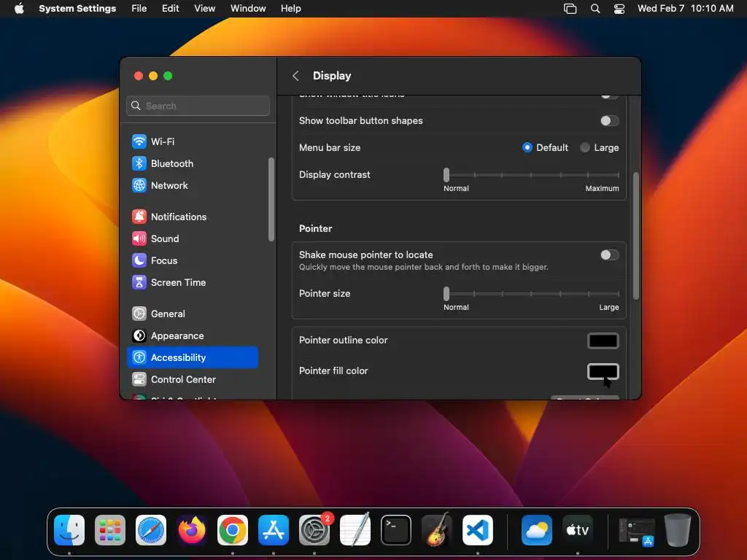This screenshot has height=560, width=747.
Task: Toggle Show toolbar button shapes switch
Action: coord(609,121)
